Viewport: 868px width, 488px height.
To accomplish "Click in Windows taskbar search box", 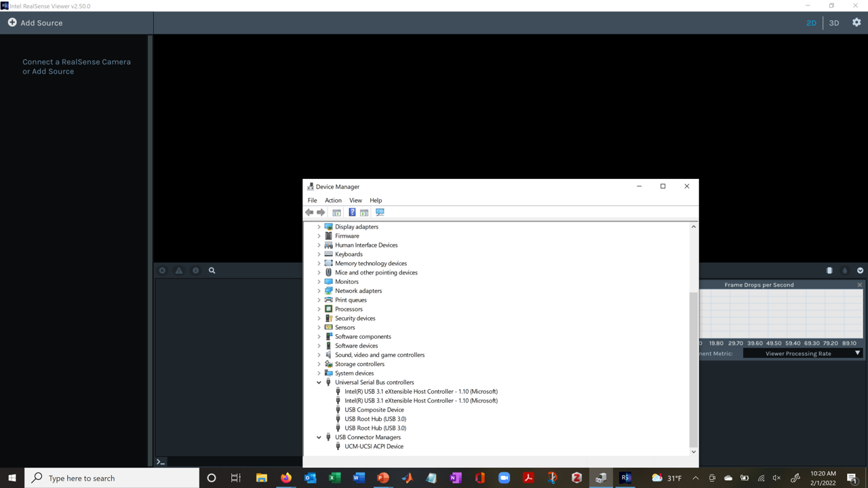I will [x=112, y=478].
